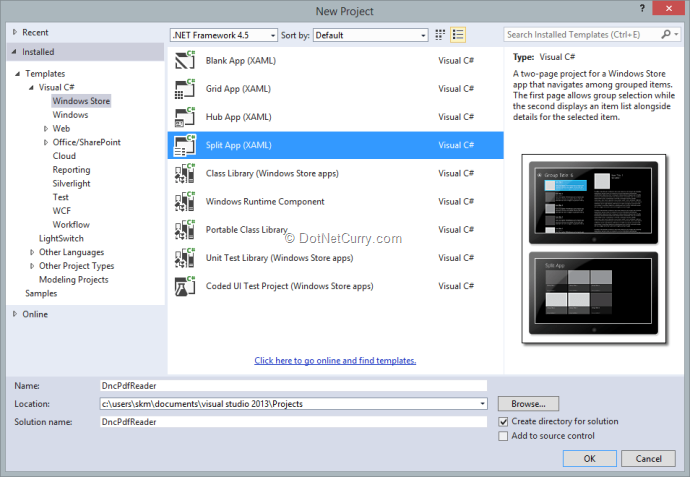Expand the Recent section
The width and height of the screenshot is (690, 477).
pos(15,32)
